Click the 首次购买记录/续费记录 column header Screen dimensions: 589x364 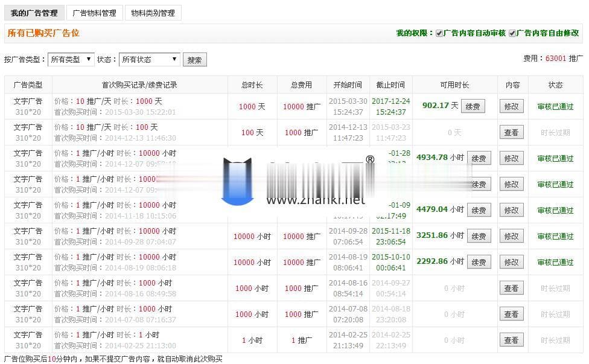click(x=140, y=85)
